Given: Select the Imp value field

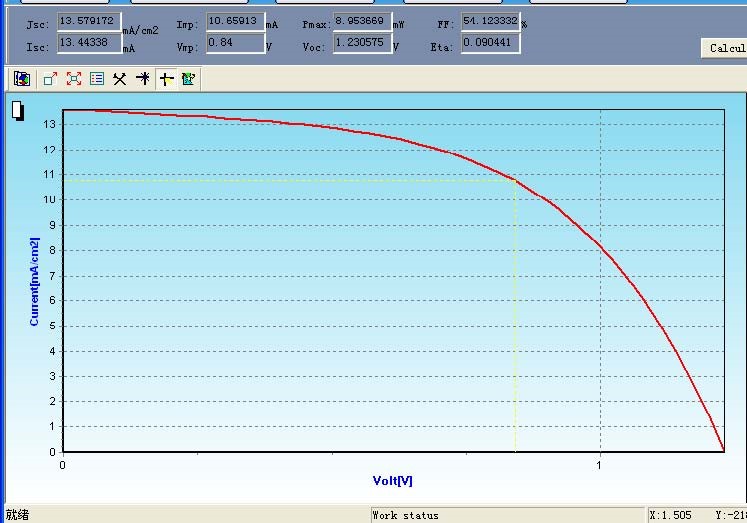Looking at the screenshot, I should [234, 21].
